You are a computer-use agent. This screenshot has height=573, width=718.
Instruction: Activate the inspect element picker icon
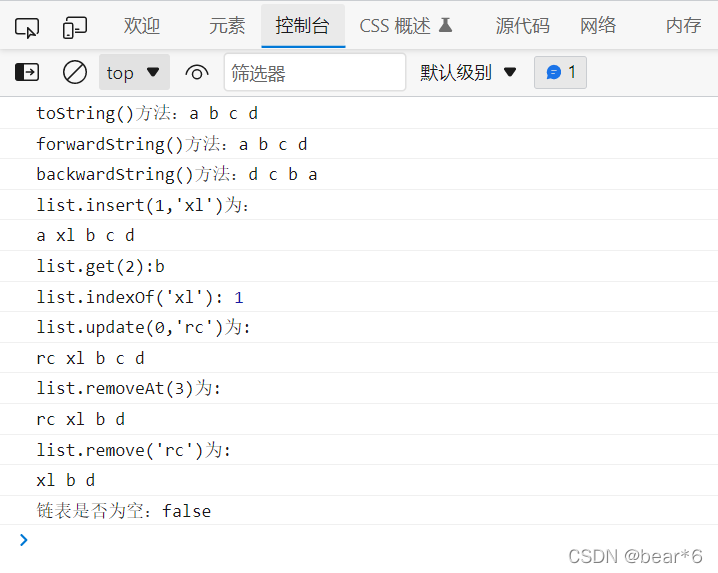(x=27, y=27)
